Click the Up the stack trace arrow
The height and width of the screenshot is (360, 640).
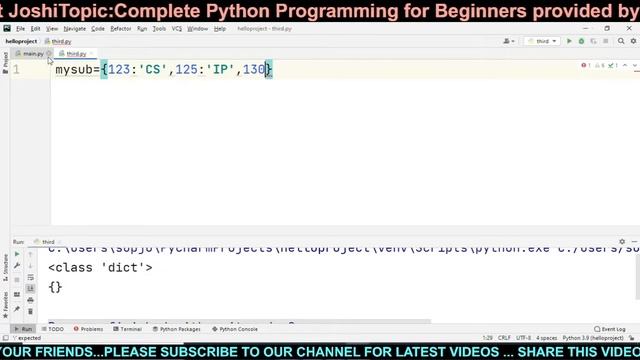tap(30, 254)
